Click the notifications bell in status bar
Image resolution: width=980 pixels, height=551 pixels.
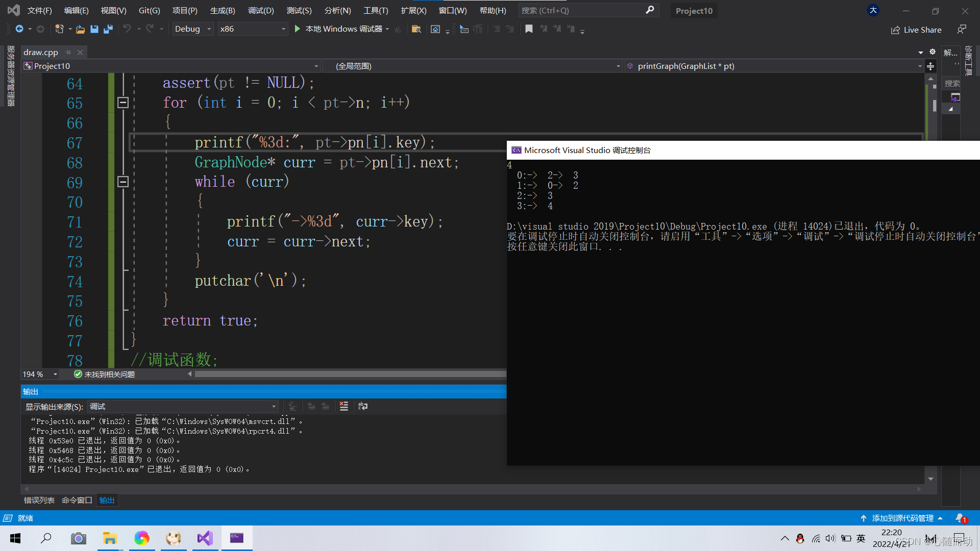coord(961,518)
